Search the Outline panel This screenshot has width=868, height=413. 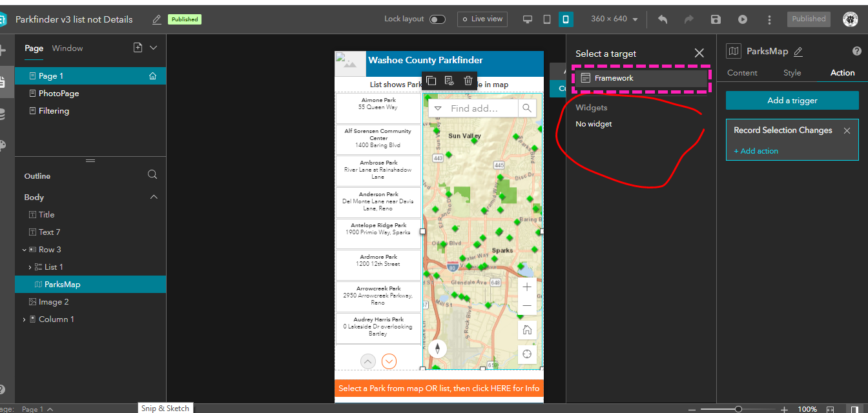pos(152,174)
